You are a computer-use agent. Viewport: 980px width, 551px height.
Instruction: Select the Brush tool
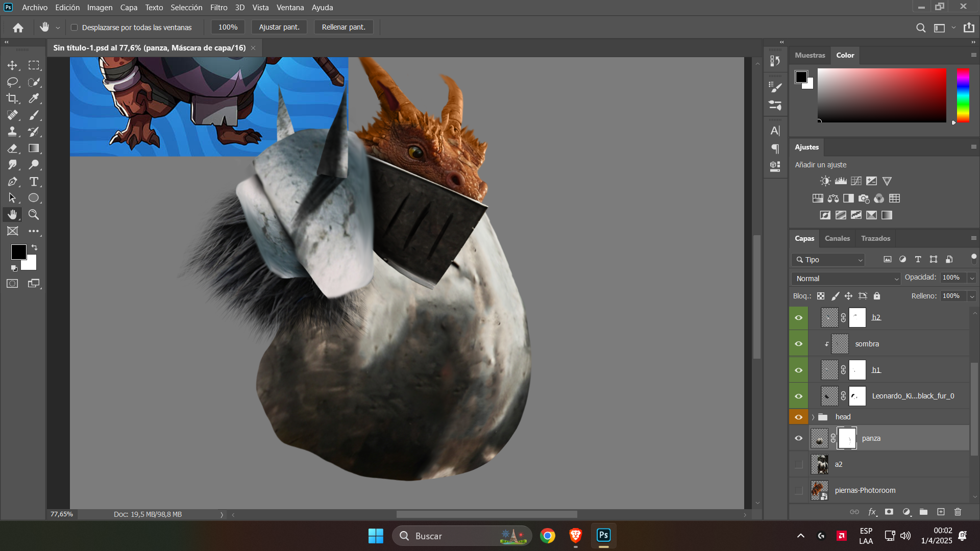pos(34,115)
